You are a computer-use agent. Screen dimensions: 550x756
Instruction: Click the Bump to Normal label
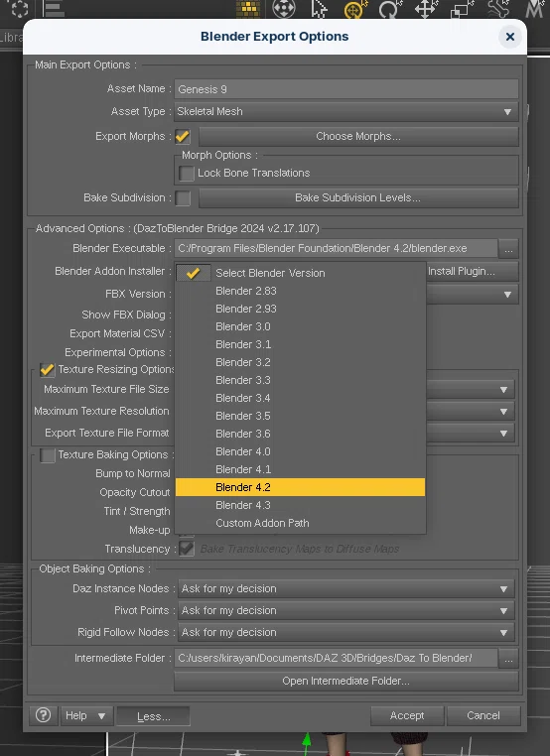(133, 473)
